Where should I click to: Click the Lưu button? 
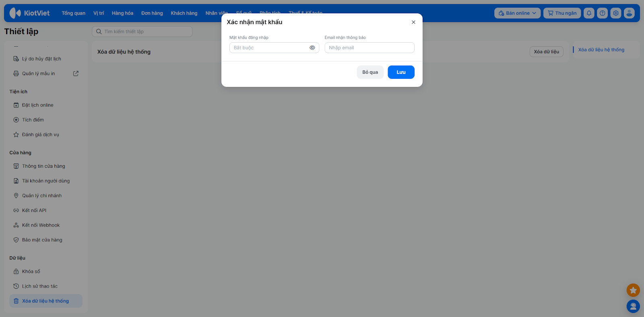click(401, 72)
